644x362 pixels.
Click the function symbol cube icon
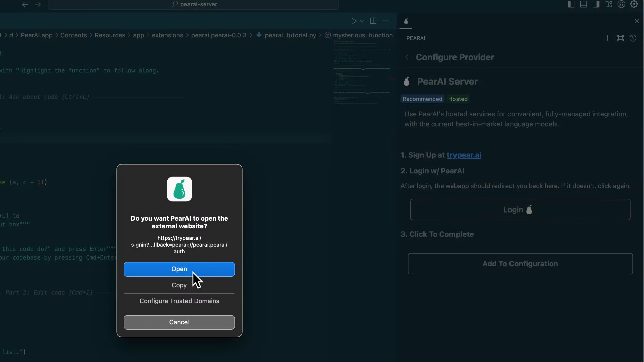(328, 35)
